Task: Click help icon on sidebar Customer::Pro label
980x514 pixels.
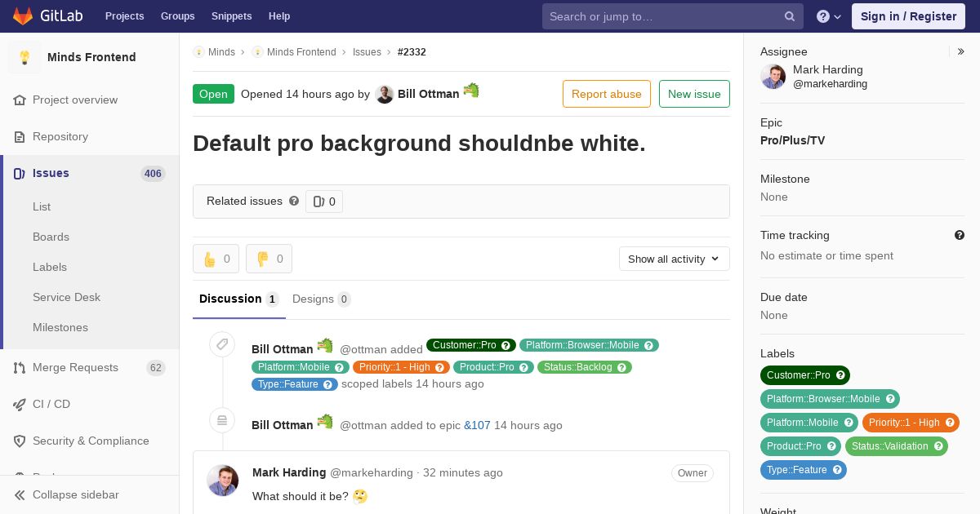Action: pos(839,375)
